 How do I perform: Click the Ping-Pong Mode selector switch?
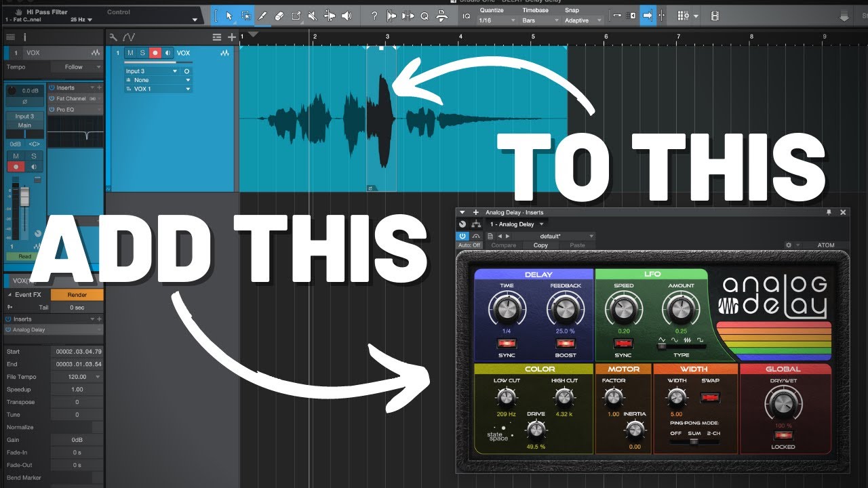click(x=694, y=441)
